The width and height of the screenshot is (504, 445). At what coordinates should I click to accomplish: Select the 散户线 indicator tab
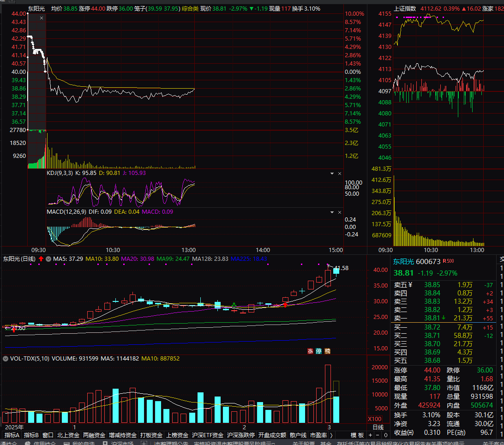(298, 435)
